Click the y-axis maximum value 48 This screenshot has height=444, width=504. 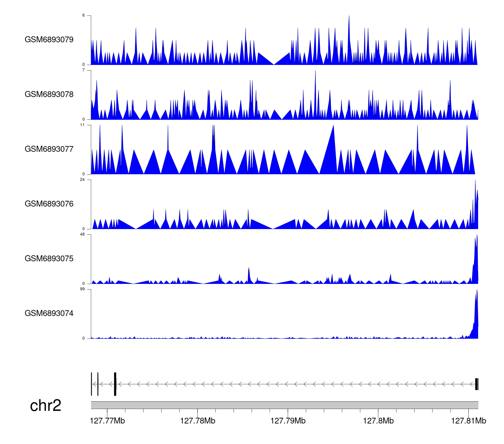click(x=82, y=234)
